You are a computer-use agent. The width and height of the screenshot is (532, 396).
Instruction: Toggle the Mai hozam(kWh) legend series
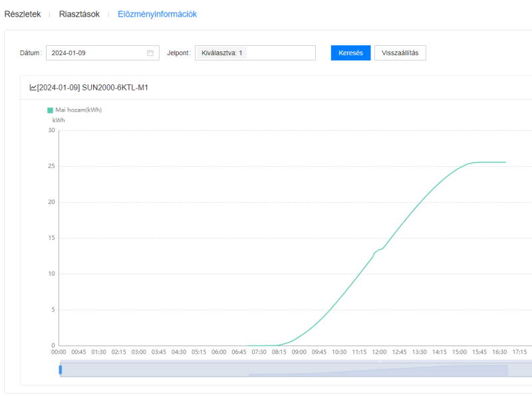pyautogui.click(x=50, y=110)
